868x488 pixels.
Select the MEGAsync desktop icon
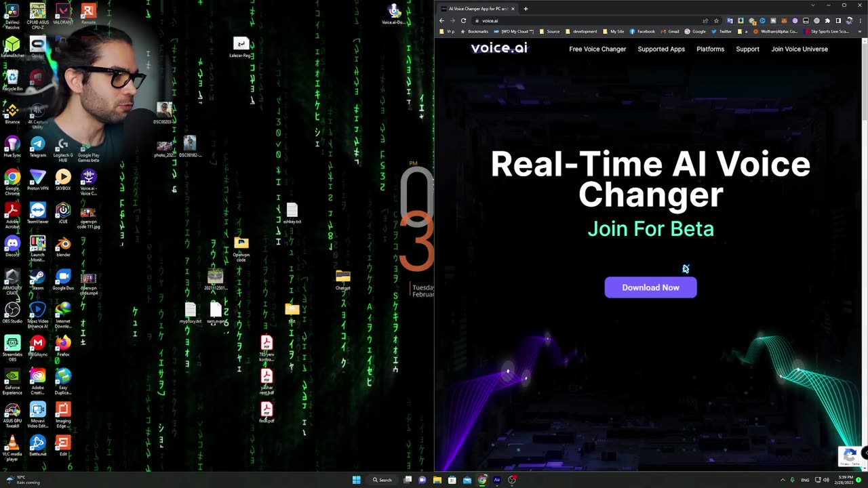coord(37,346)
